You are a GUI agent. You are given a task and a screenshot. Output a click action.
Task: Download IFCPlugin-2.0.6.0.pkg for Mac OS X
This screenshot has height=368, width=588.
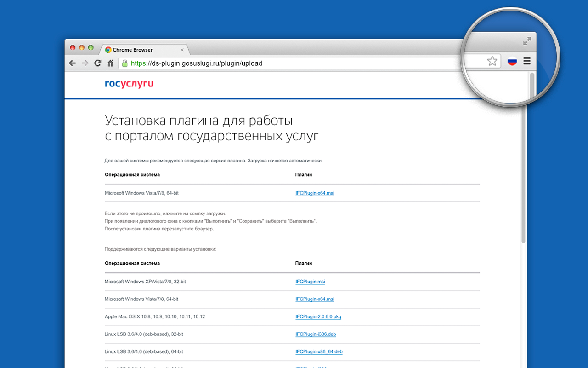pyautogui.click(x=319, y=316)
